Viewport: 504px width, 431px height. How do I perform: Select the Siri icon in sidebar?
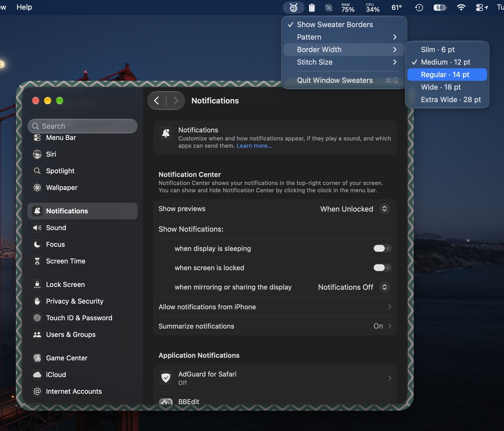tap(37, 154)
